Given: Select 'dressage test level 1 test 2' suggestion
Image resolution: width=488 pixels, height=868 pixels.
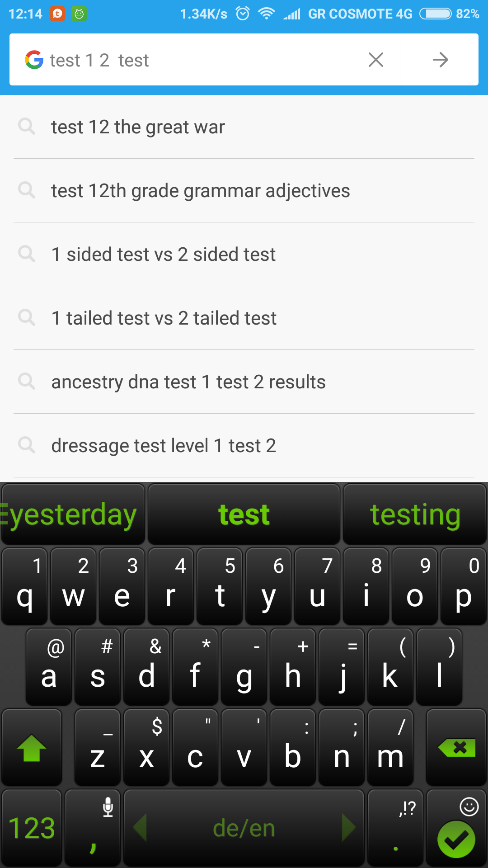Looking at the screenshot, I should click(x=164, y=446).
